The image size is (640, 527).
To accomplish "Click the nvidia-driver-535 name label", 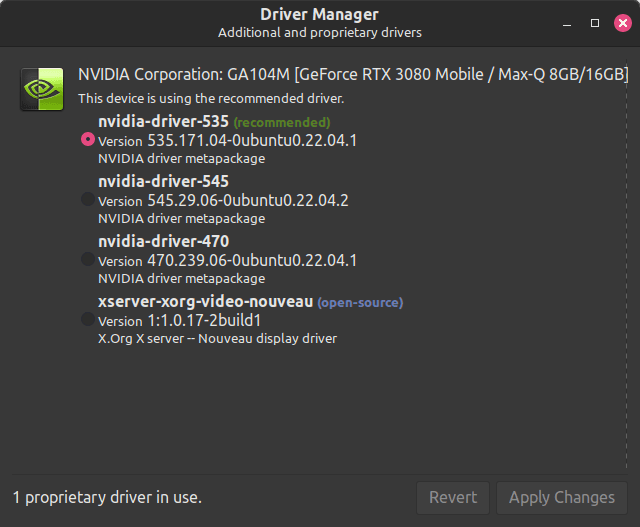I will (163, 121).
